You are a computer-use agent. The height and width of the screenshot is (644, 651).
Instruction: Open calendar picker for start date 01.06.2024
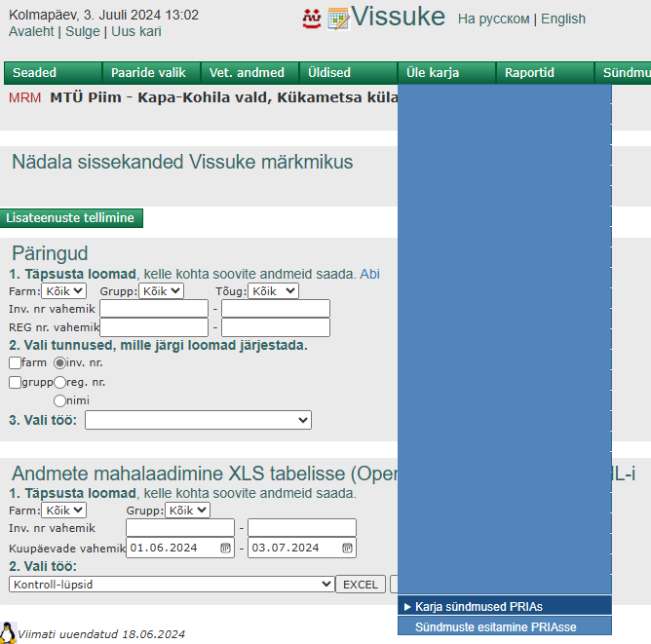(x=225, y=549)
